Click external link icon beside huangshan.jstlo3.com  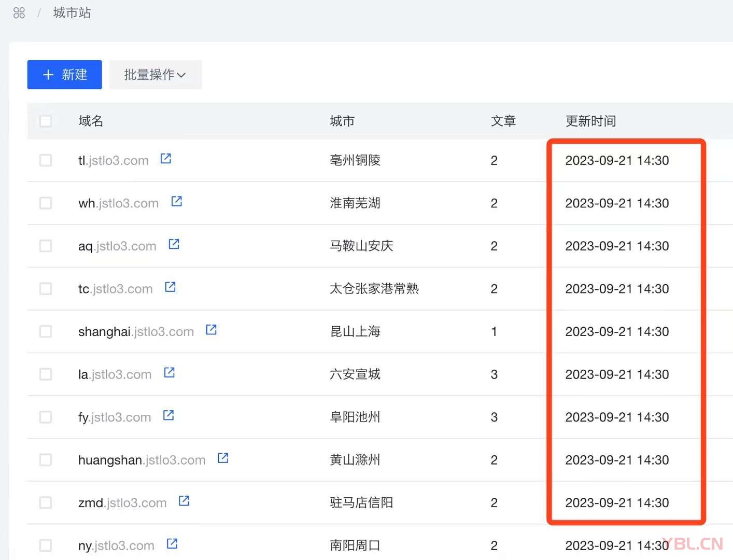[x=223, y=458]
